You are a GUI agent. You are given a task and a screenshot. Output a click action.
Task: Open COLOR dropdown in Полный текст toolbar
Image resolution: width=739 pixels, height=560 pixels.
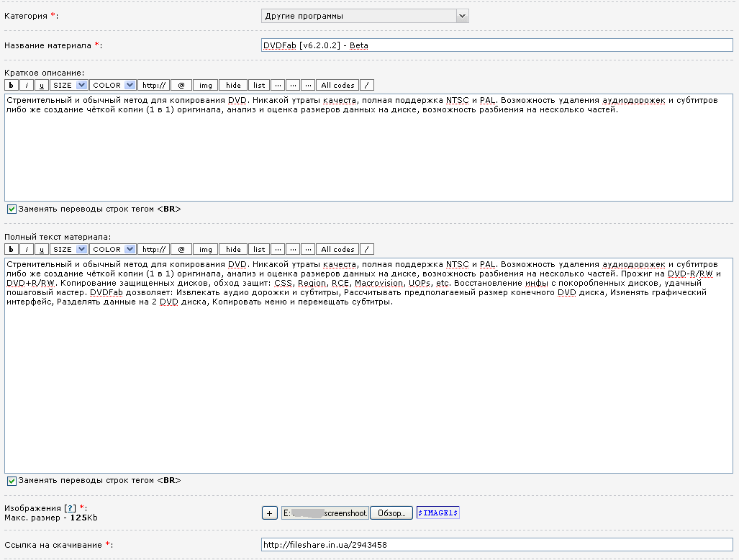[x=113, y=249]
